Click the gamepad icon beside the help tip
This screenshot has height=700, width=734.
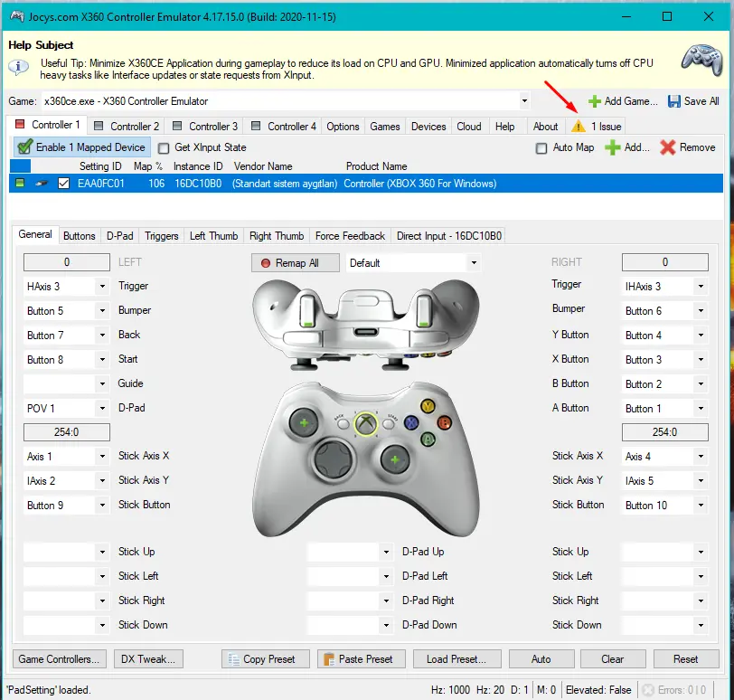[701, 60]
